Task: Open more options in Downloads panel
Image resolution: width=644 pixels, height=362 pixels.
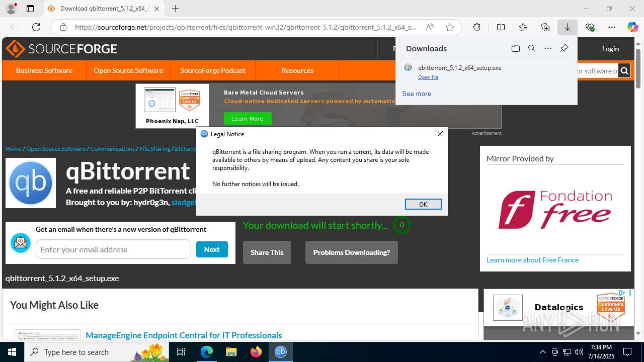Action: 548,48
